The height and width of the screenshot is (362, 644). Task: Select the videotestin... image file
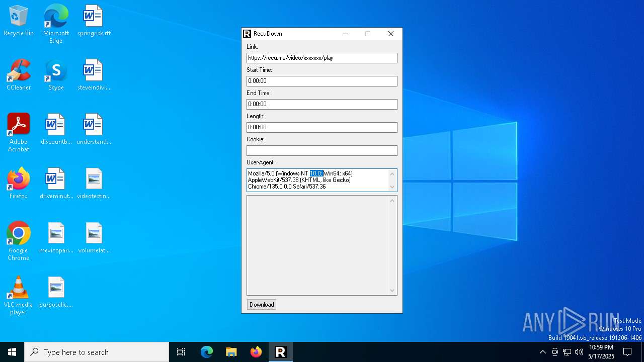coord(94,184)
